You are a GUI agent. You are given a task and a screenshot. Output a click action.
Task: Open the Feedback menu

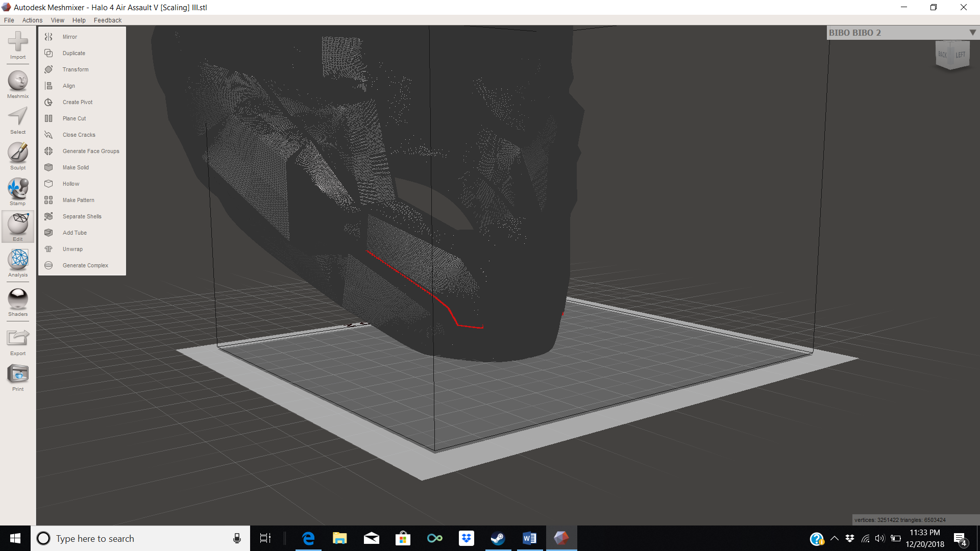pos(108,20)
